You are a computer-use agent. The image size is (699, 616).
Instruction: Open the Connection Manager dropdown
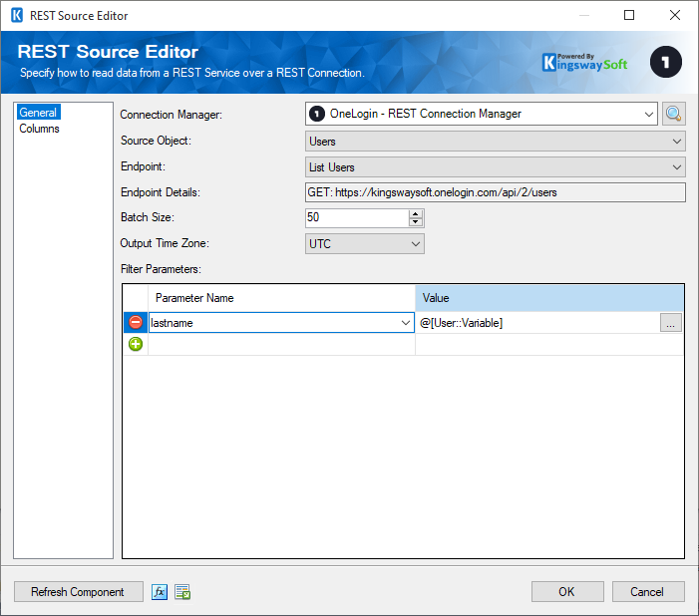point(648,114)
